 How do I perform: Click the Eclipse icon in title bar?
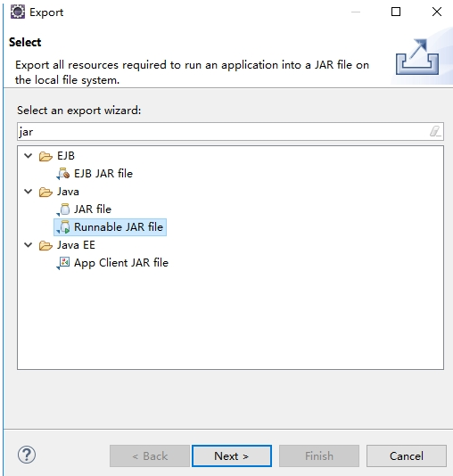(x=18, y=12)
